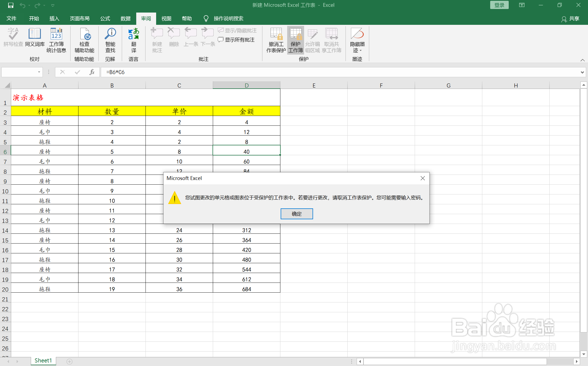Open the 文件 (File) menu

tap(11, 19)
